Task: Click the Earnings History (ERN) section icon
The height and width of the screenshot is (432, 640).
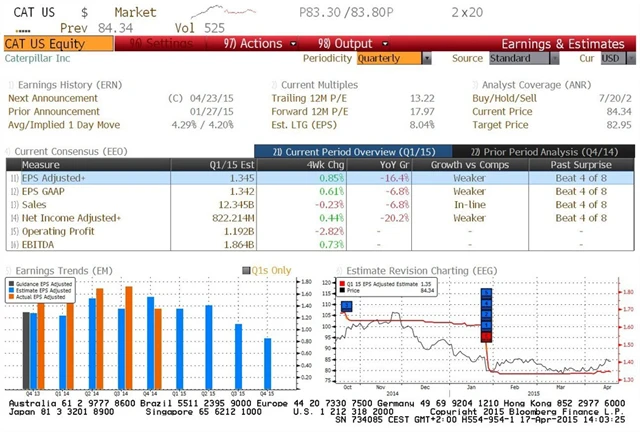Action: point(10,84)
